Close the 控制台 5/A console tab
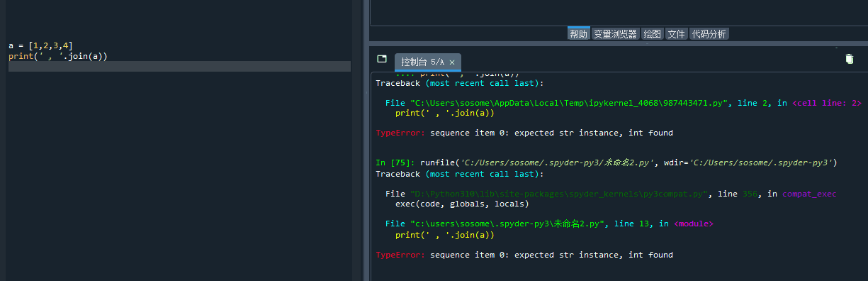The width and height of the screenshot is (868, 281). [x=452, y=62]
